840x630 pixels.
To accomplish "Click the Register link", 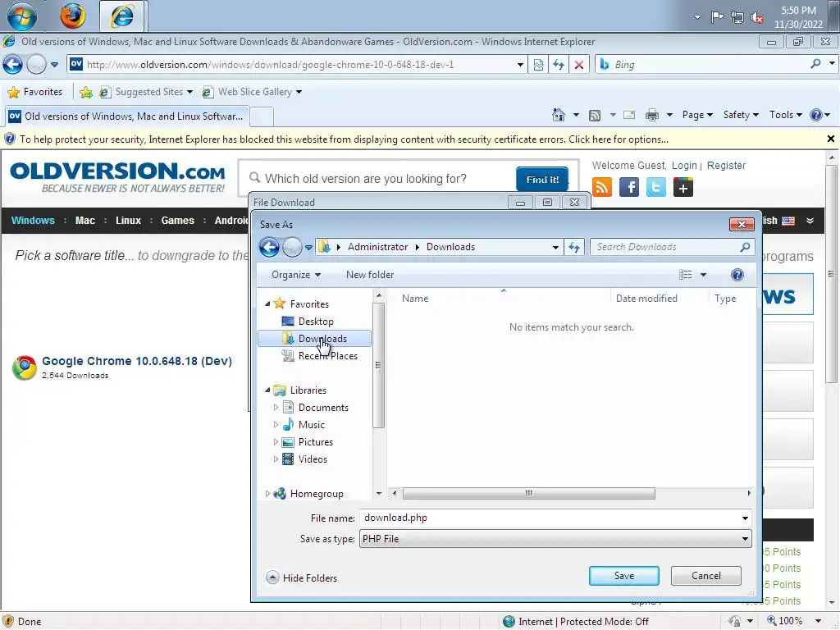I will point(726,166).
